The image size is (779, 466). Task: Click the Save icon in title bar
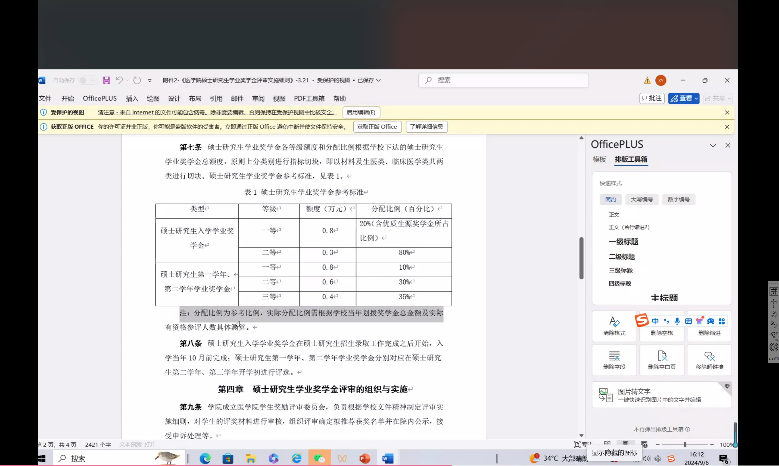(107, 80)
